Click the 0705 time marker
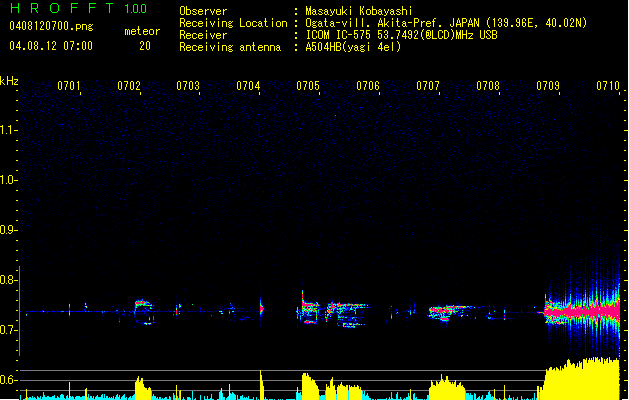The image size is (629, 400). [x=308, y=86]
